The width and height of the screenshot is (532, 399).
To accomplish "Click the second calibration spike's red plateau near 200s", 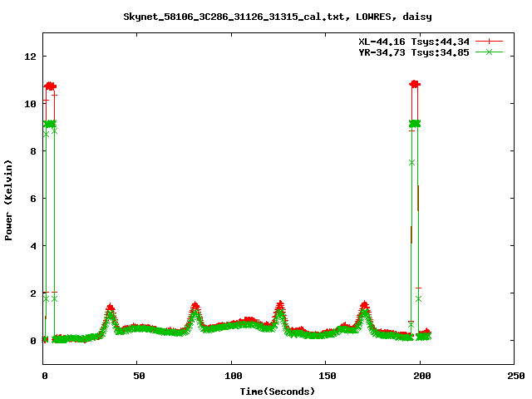I will coord(415,84).
